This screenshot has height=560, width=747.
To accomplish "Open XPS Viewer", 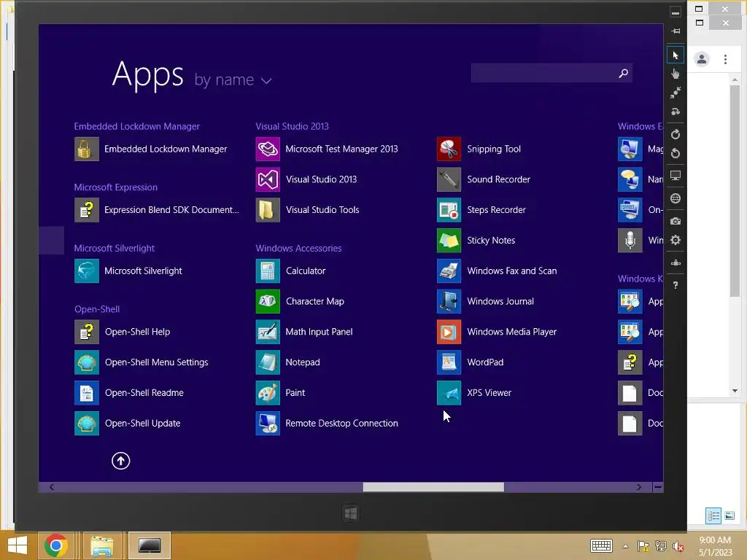I will pyautogui.click(x=474, y=393).
